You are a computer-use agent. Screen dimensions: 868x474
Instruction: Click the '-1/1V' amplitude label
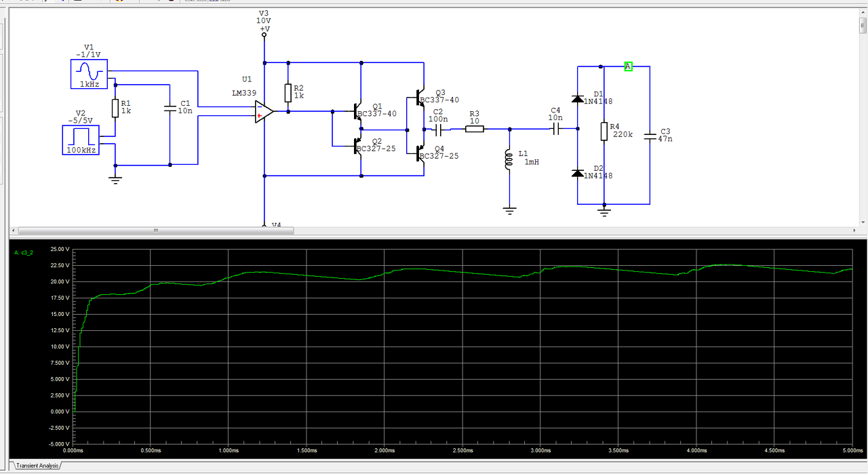coord(90,54)
